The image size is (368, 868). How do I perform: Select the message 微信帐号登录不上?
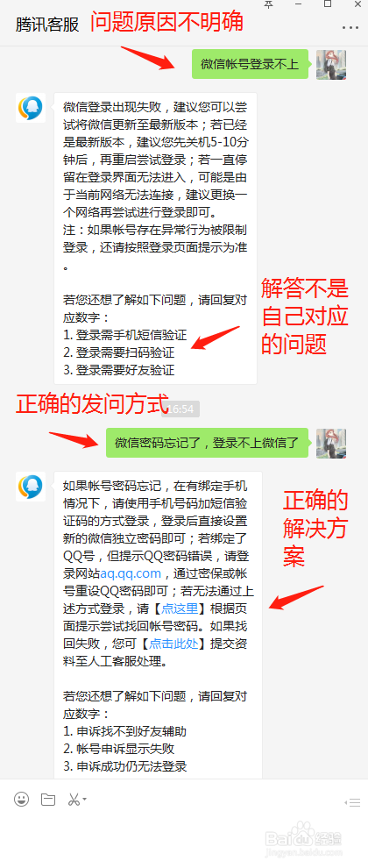[x=250, y=64]
